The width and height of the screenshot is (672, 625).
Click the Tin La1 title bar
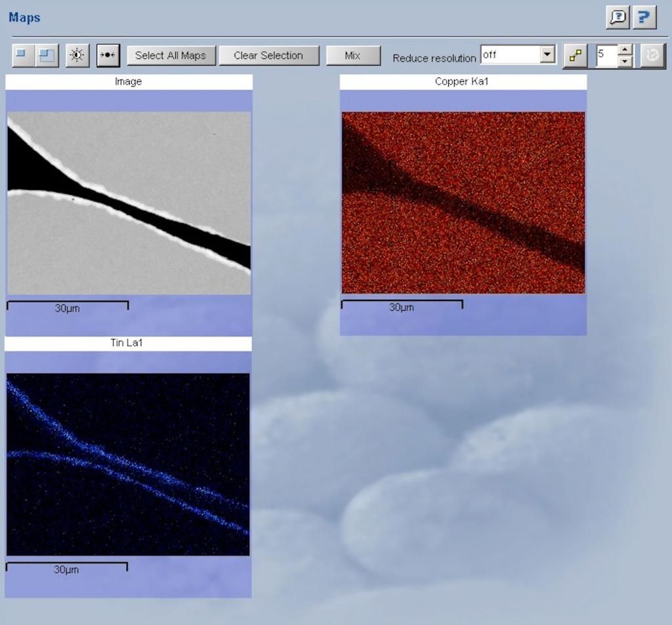(x=128, y=344)
